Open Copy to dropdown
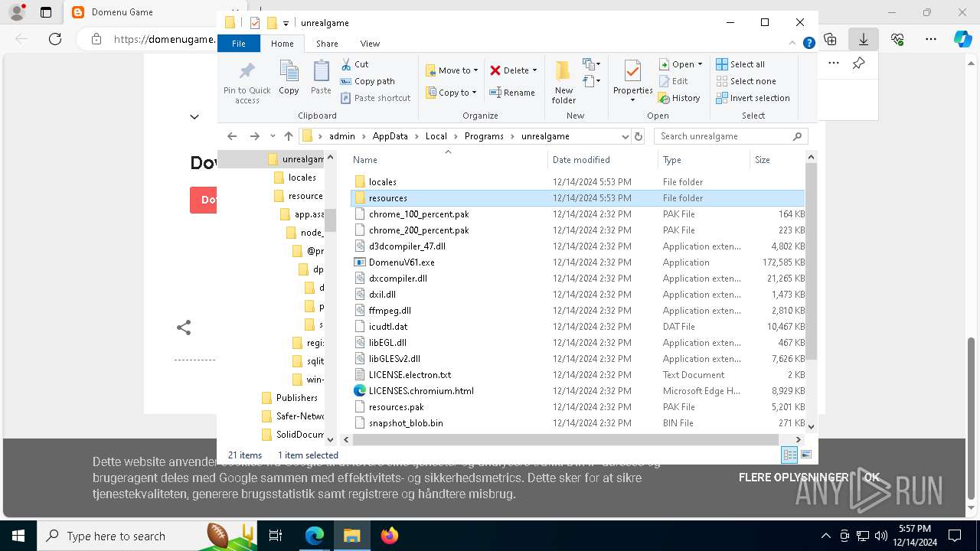 click(451, 93)
